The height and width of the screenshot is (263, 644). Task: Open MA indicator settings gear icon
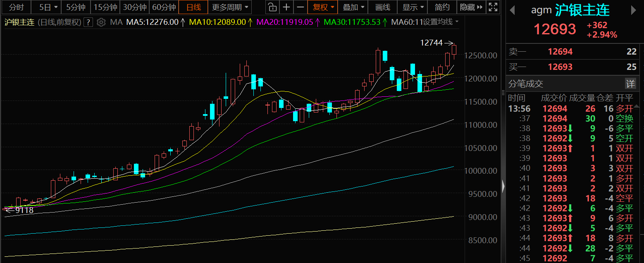click(101, 22)
